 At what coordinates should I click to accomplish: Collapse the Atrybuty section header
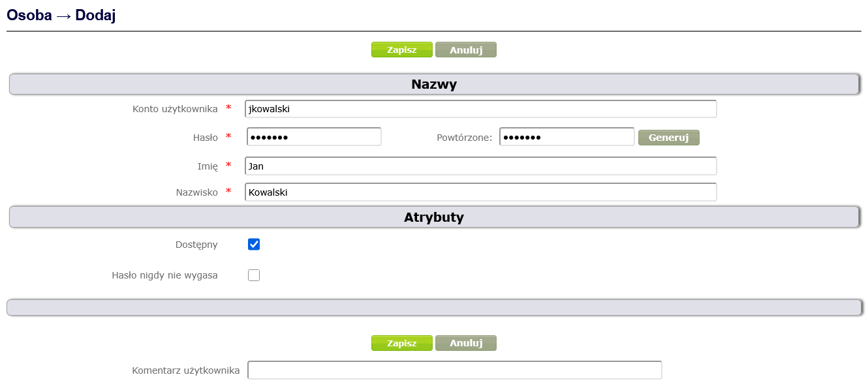433,217
